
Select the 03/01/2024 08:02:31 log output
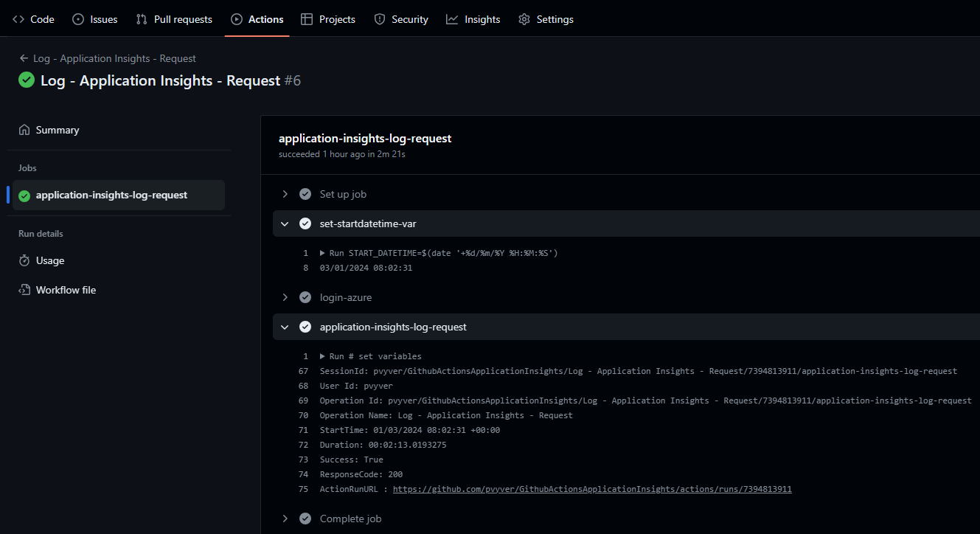coord(366,268)
